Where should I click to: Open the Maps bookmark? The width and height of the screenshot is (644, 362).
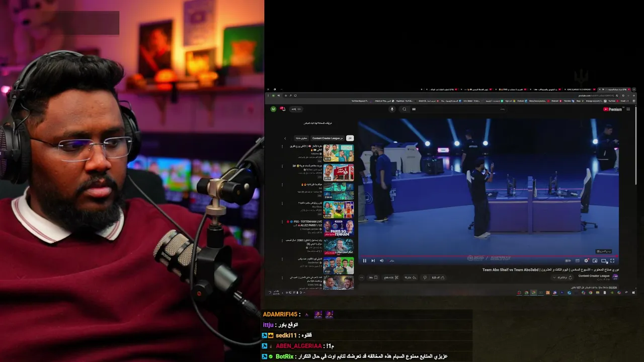(x=580, y=101)
